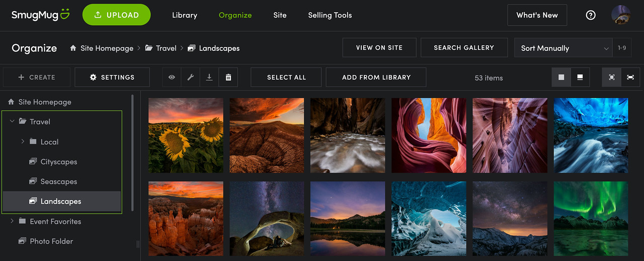Click the Seascapes gallery icon in sidebar
Viewport: 644px width, 261px height.
pyautogui.click(x=33, y=181)
